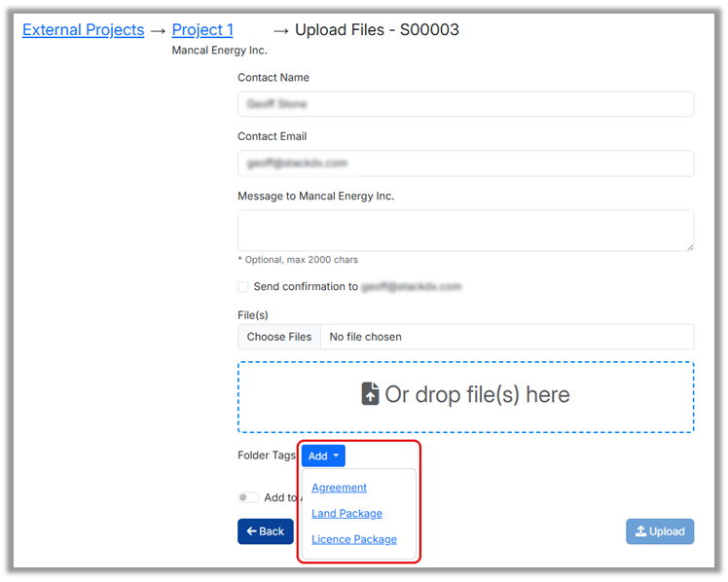Open the External Projects breadcrumb link
The width and height of the screenshot is (728, 582).
click(x=83, y=30)
